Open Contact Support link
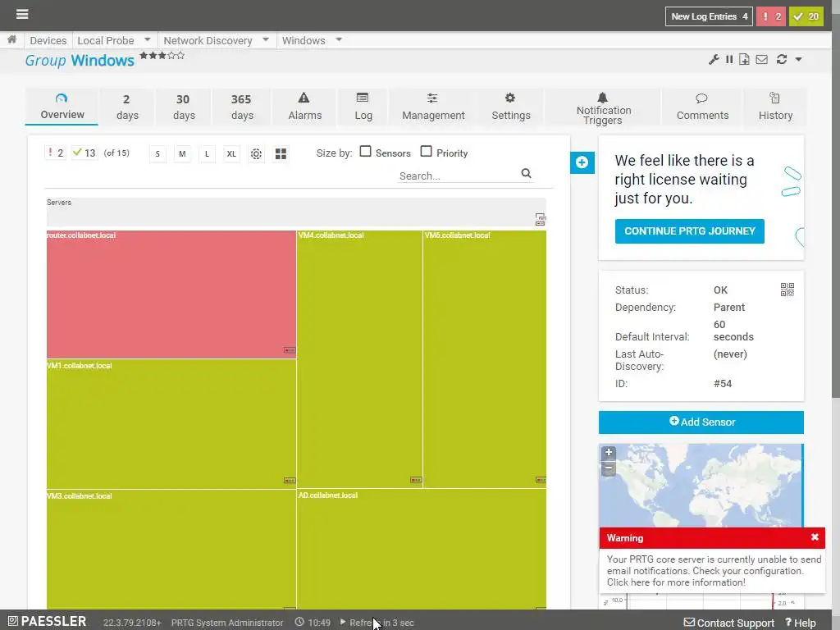Screen dimensions: 840x630 click(x=729, y=623)
